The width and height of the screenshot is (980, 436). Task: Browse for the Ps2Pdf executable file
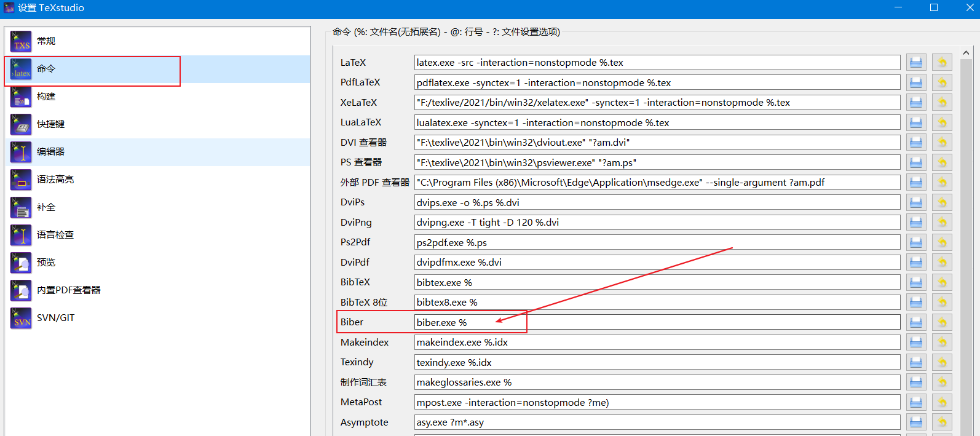(916, 242)
